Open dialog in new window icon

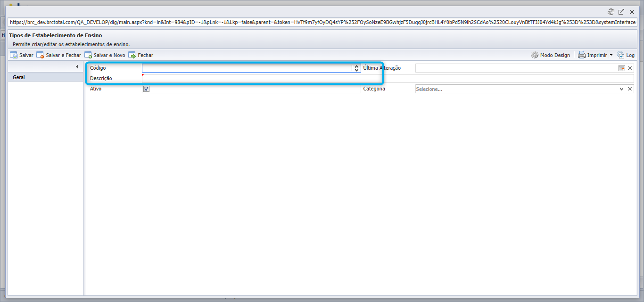coord(621,12)
